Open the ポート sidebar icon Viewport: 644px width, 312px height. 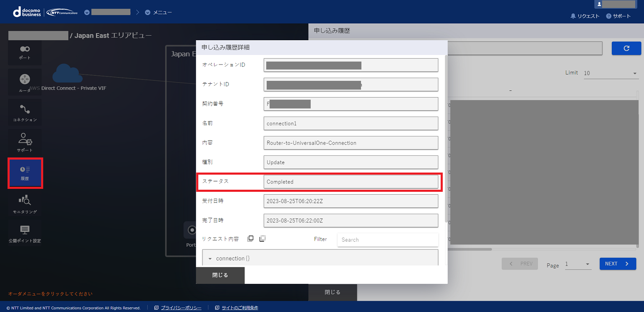pos(25,52)
